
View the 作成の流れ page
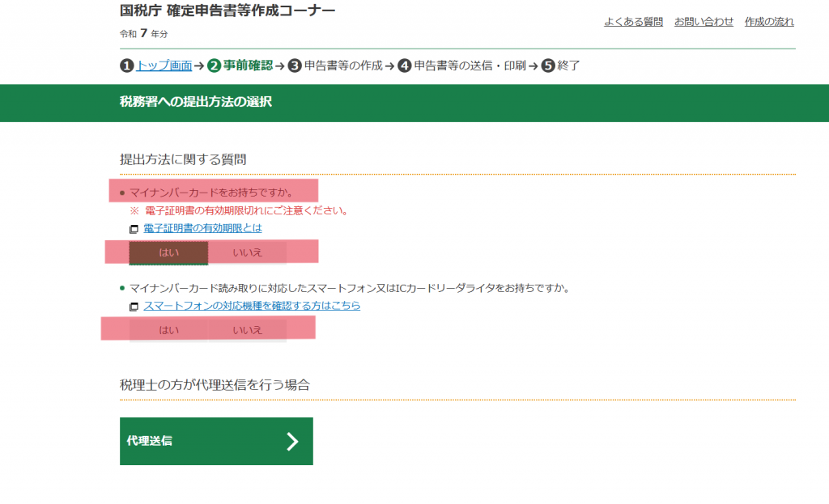pos(769,22)
